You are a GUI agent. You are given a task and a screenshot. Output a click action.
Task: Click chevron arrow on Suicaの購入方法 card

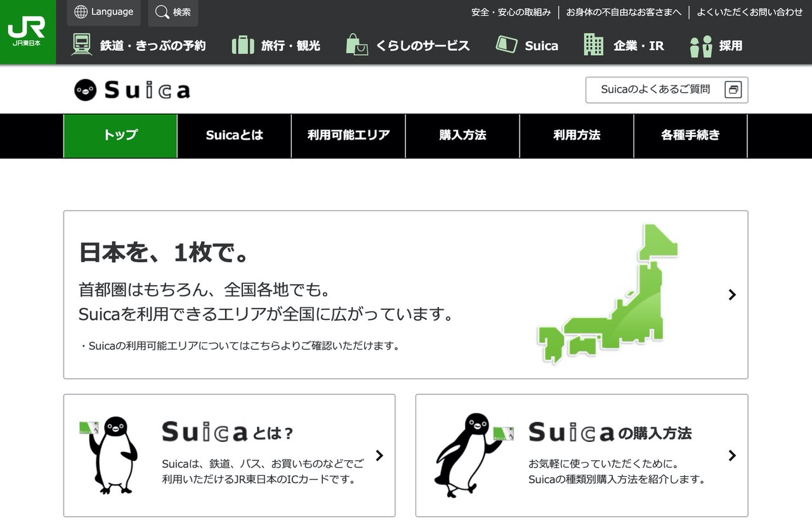tap(732, 455)
